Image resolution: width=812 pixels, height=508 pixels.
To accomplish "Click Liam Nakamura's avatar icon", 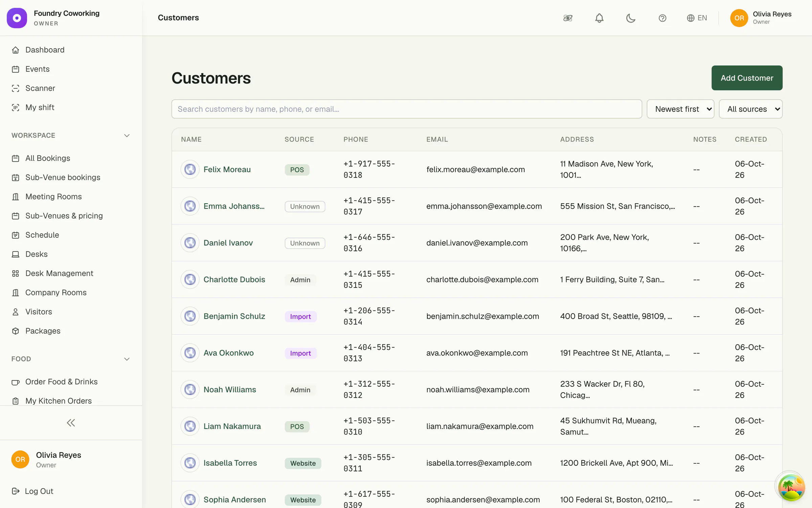I will point(190,426).
